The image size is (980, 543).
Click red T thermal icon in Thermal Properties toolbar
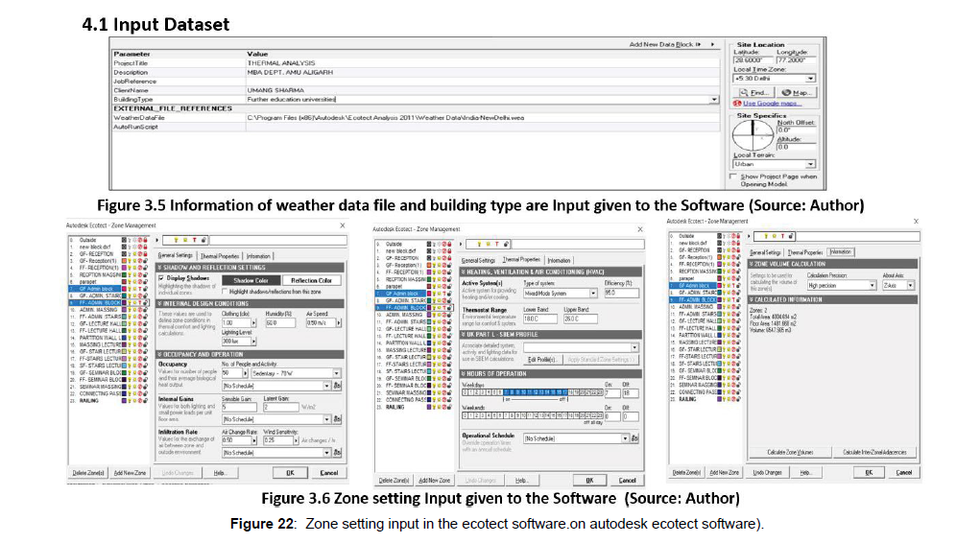pos(497,244)
